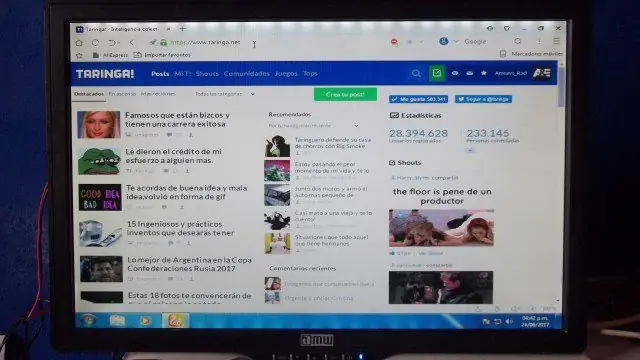Click the undo closed tab arrow icon

pyautogui.click(x=112, y=42)
